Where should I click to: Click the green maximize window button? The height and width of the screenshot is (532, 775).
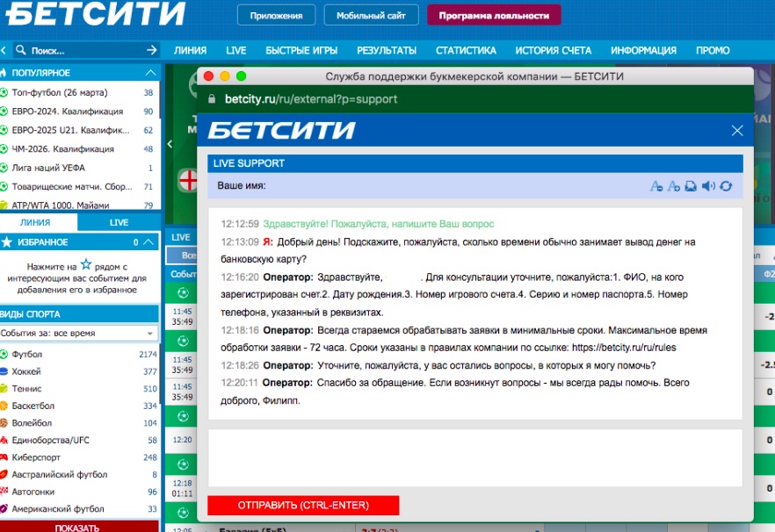(241, 76)
